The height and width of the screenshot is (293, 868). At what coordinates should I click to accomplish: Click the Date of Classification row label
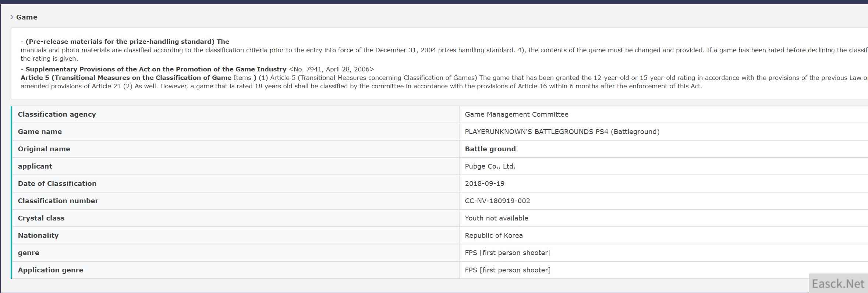(57, 184)
